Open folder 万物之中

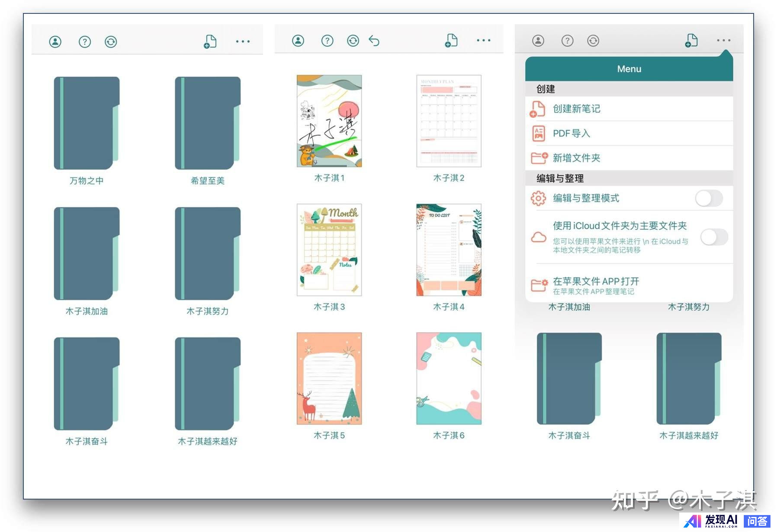tap(87, 123)
